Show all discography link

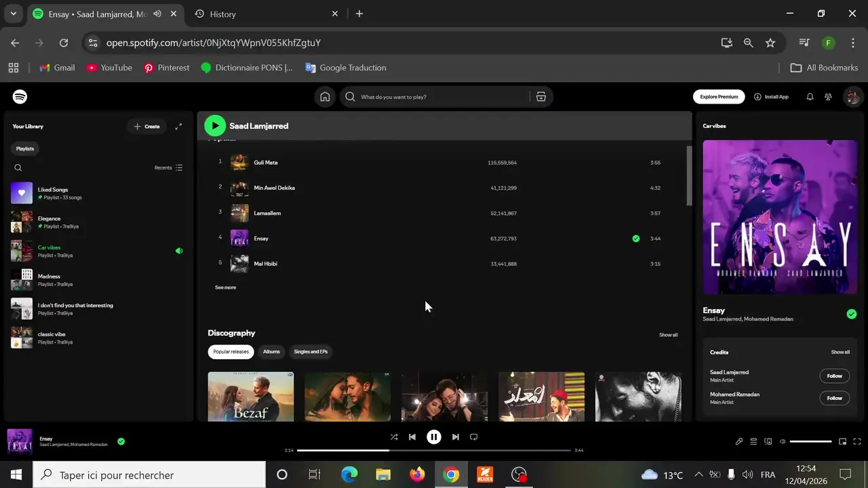[668, 335]
